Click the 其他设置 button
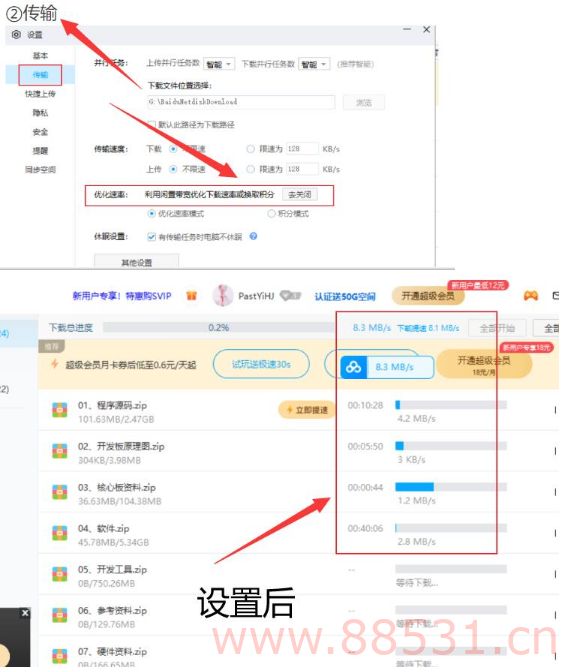This screenshot has height=670, width=565. [137, 262]
